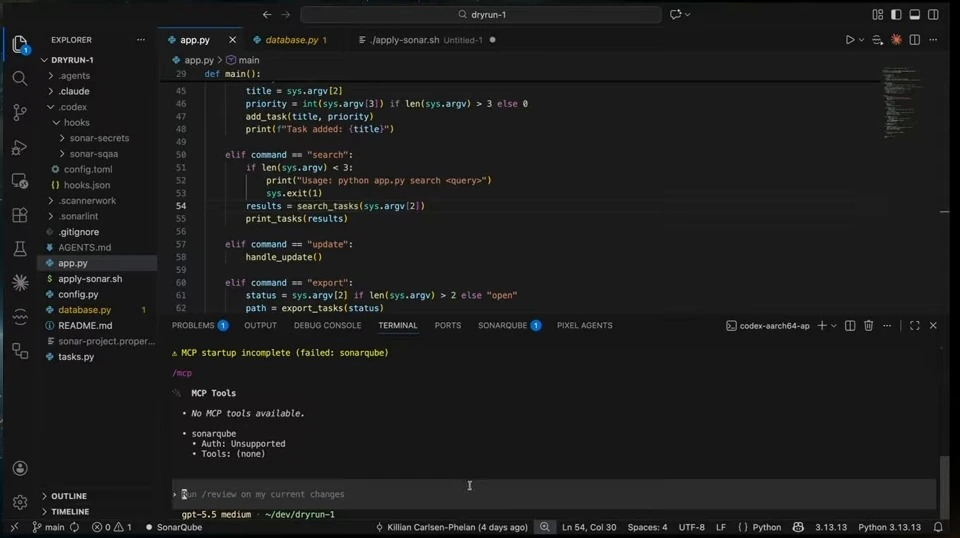Switch to the PORTS panel tab
Viewport: 960px width, 538px height.
coord(448,326)
